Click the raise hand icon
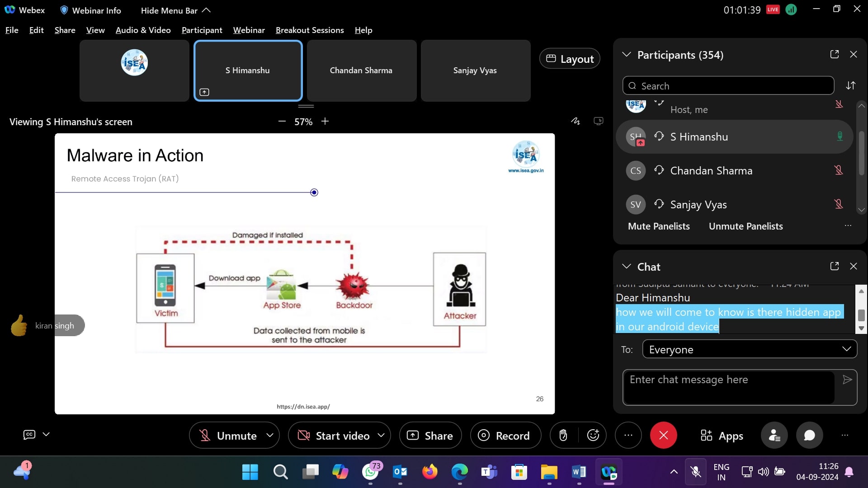Viewport: 868px width, 488px height. tap(563, 435)
